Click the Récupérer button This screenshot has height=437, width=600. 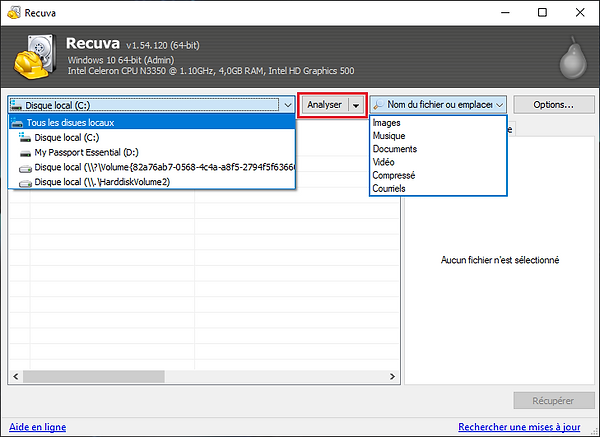[553, 401]
